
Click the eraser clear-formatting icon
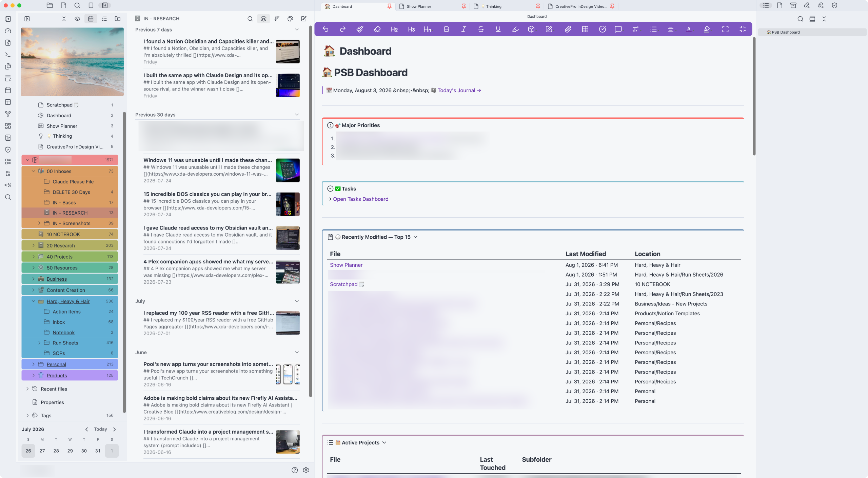[x=377, y=29]
